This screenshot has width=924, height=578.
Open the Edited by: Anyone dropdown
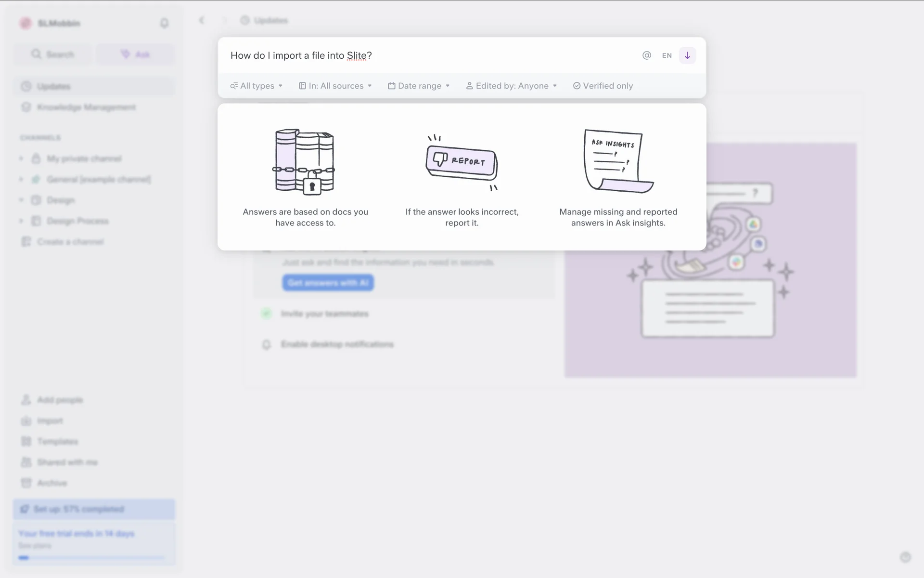[511, 86]
